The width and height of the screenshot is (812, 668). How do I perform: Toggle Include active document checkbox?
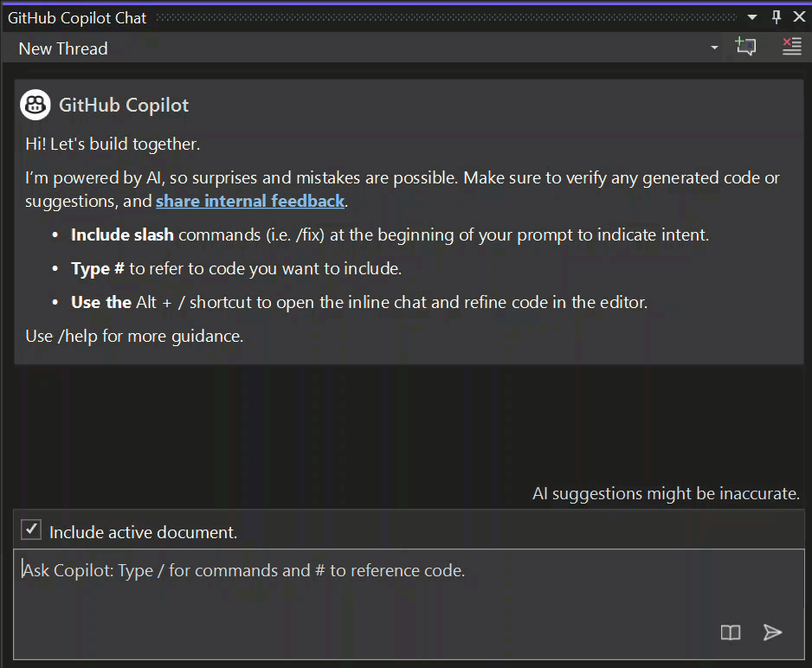pos(31,530)
